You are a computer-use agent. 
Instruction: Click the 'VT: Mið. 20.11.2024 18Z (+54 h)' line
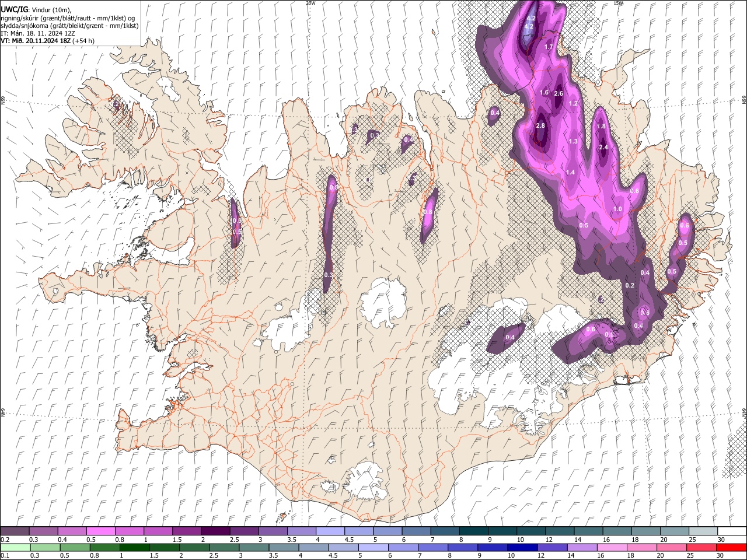click(x=47, y=41)
